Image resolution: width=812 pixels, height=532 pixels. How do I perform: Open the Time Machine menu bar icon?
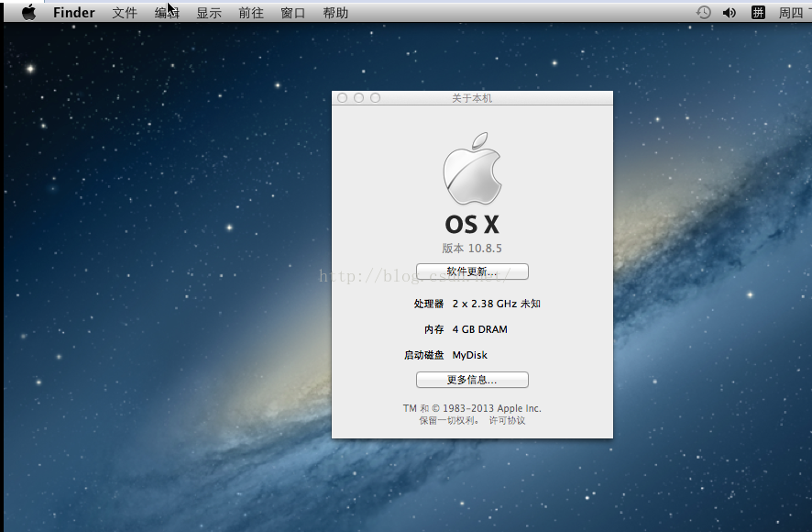click(703, 13)
